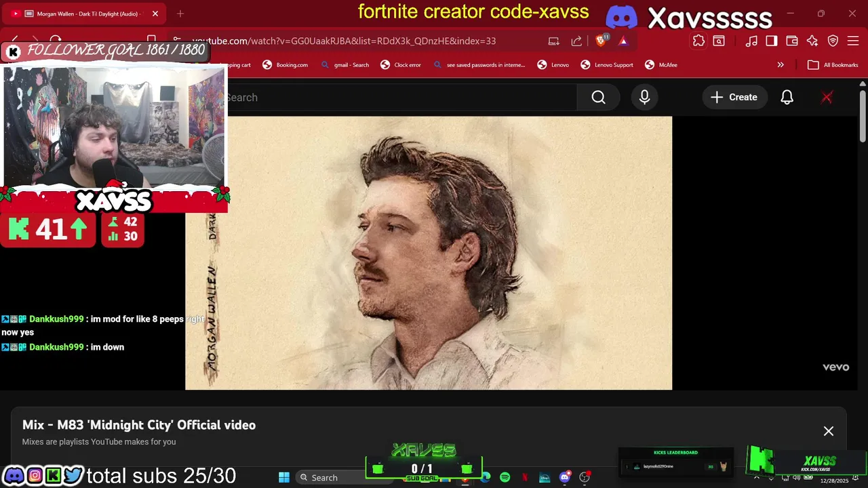Close the Mix playlist panel with X
The height and width of the screenshot is (488, 868).
click(x=829, y=431)
